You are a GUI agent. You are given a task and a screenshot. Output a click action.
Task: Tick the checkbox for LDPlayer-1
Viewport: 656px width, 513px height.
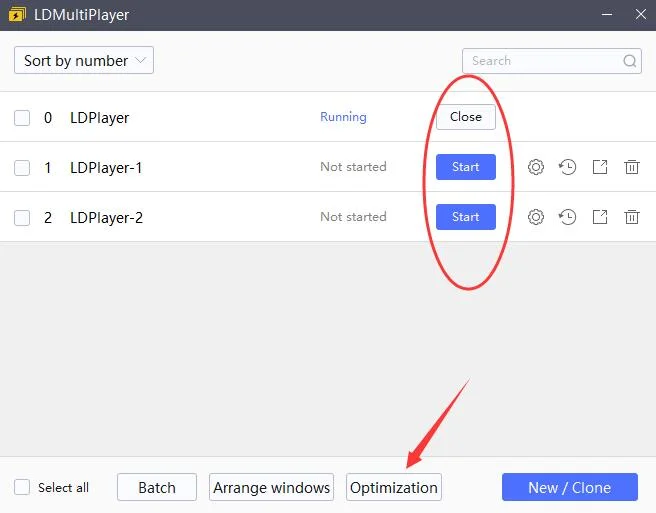22,168
